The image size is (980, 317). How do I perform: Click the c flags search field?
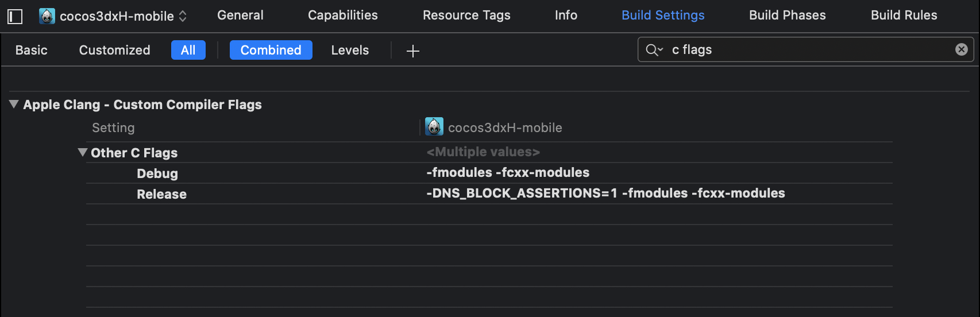click(x=804, y=50)
